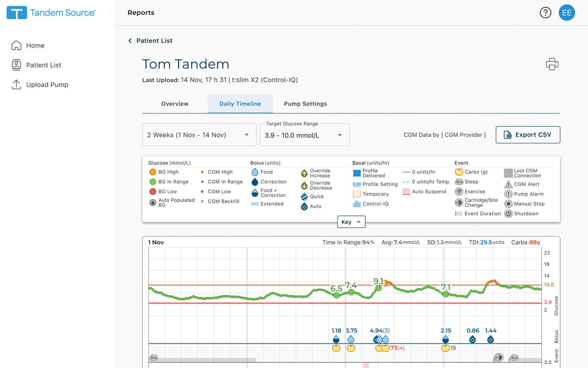
Task: Open the 2 Weeks date range dropdown
Action: tap(199, 135)
